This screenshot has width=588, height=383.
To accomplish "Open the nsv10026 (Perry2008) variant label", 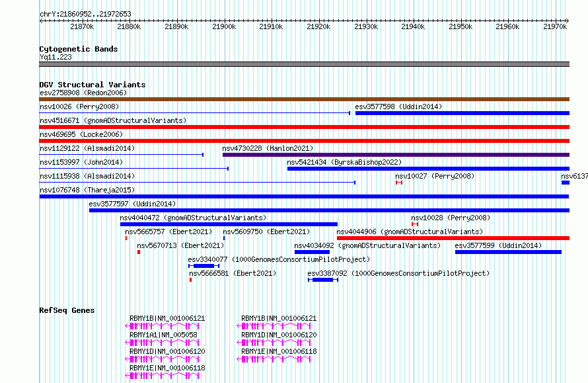I will pyautogui.click(x=79, y=106).
